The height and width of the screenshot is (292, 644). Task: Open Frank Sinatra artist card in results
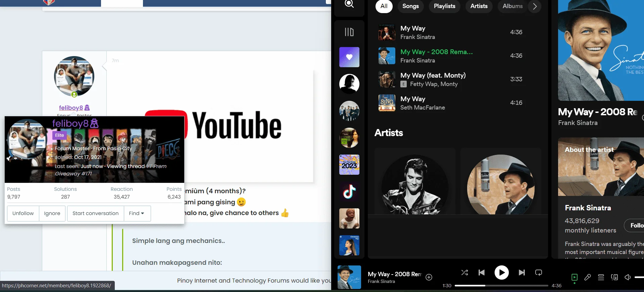click(501, 181)
